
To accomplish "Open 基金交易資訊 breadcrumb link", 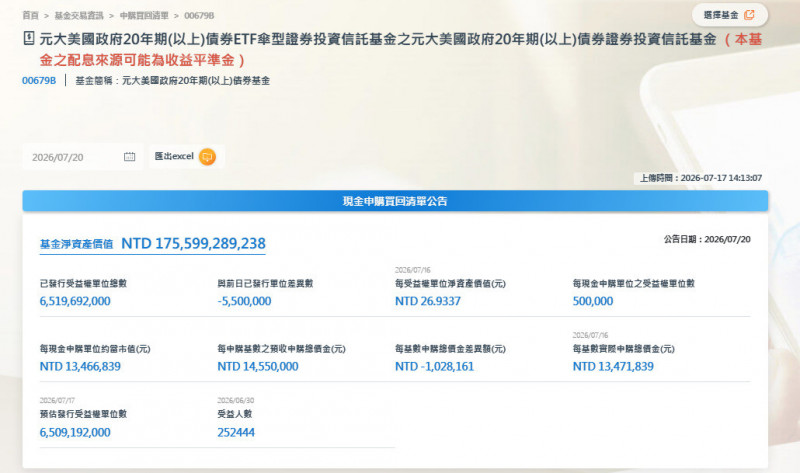I will click(79, 15).
